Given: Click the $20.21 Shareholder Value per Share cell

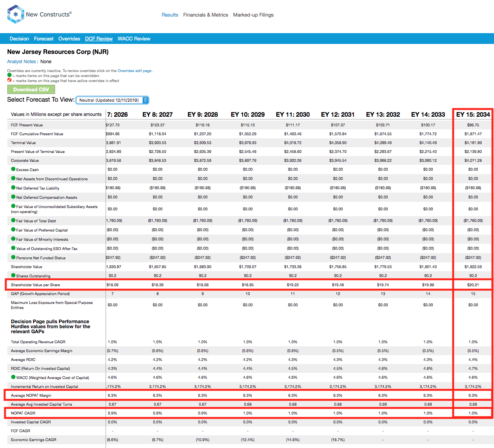Looking at the screenshot, I should (x=473, y=285).
